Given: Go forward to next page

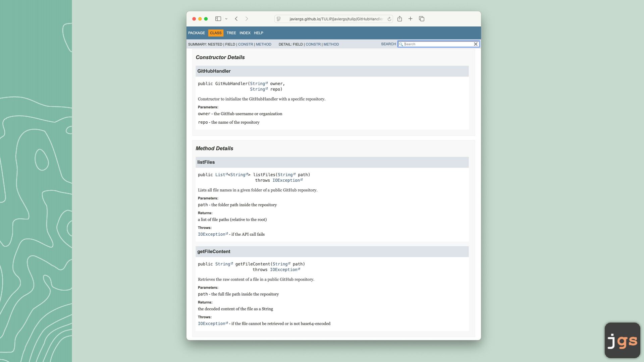Looking at the screenshot, I should (247, 19).
